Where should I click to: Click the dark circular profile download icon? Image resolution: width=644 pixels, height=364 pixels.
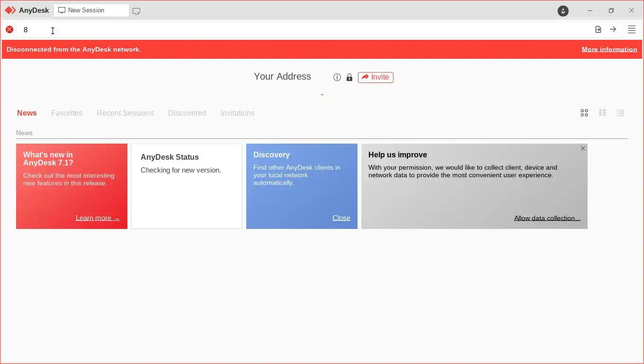click(563, 10)
